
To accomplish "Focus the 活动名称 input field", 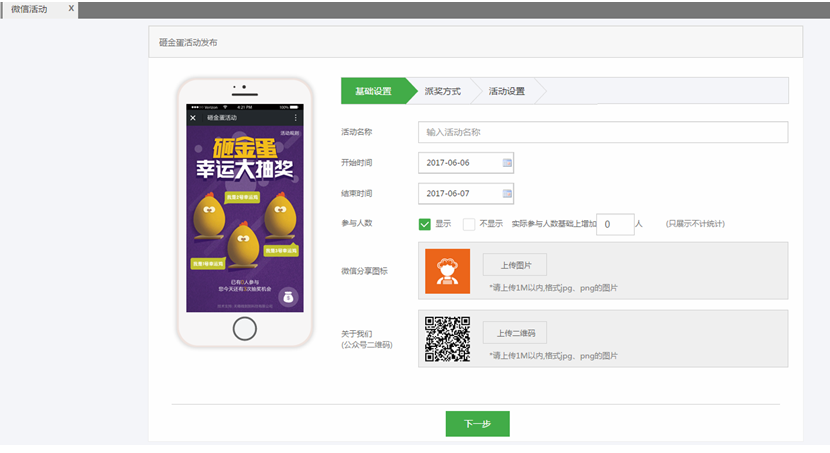I will (x=602, y=132).
